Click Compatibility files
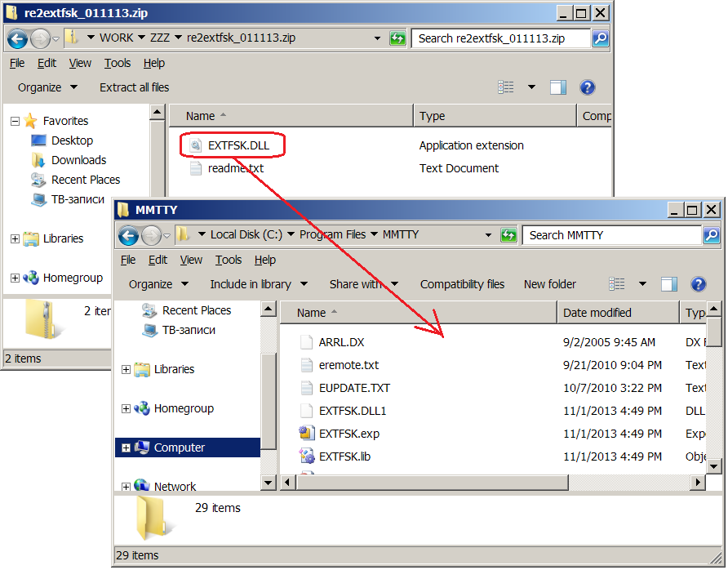728x570 pixels. [x=462, y=284]
